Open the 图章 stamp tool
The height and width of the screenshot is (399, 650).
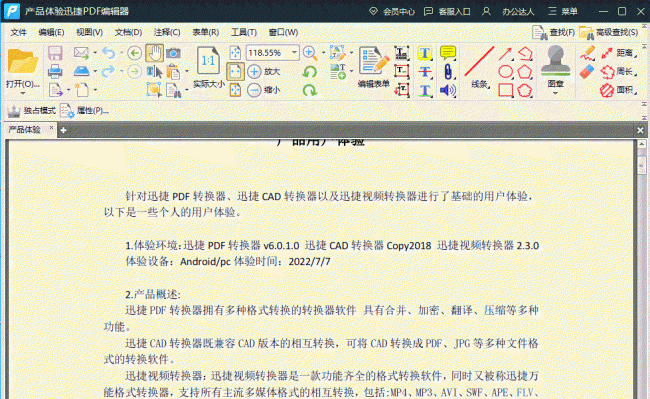tap(555, 66)
